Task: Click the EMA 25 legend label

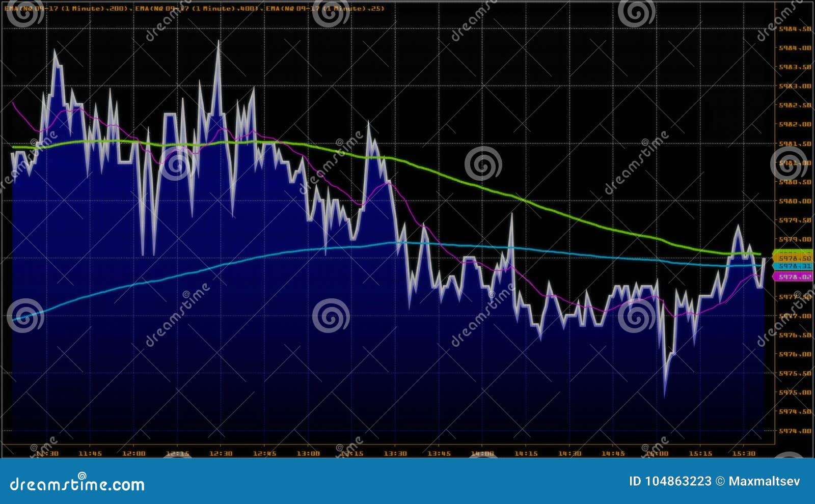Action: click(x=325, y=9)
